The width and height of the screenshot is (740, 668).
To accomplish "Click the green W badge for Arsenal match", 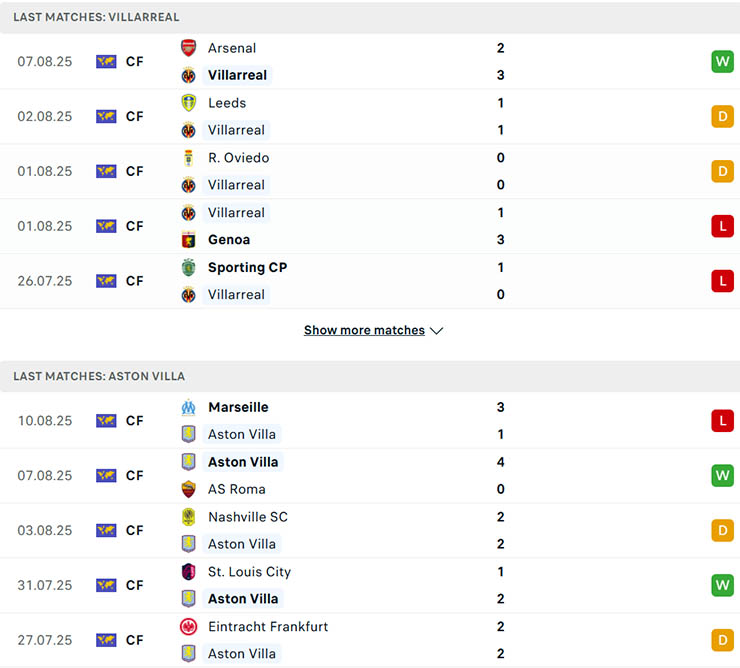I will pyautogui.click(x=722, y=61).
